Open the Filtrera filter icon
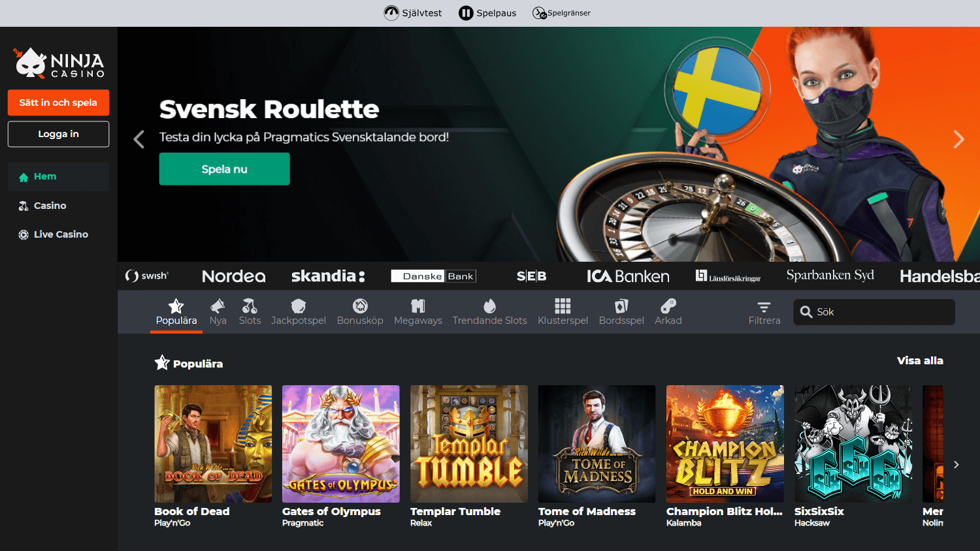This screenshot has height=551, width=980. [764, 307]
